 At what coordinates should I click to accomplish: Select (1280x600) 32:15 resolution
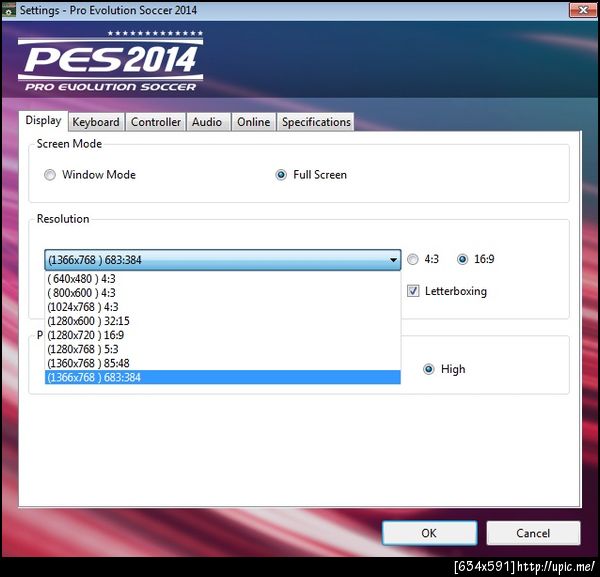[x=223, y=321]
